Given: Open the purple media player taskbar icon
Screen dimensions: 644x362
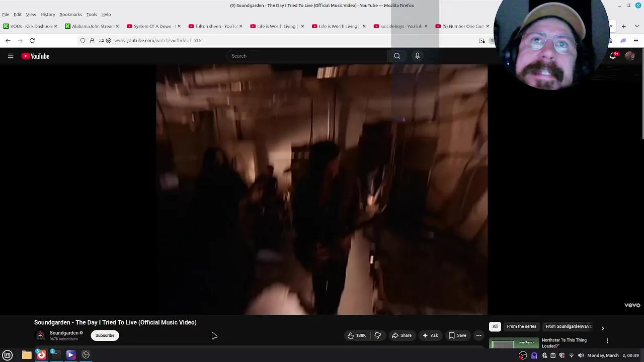Looking at the screenshot, I should tap(71, 355).
